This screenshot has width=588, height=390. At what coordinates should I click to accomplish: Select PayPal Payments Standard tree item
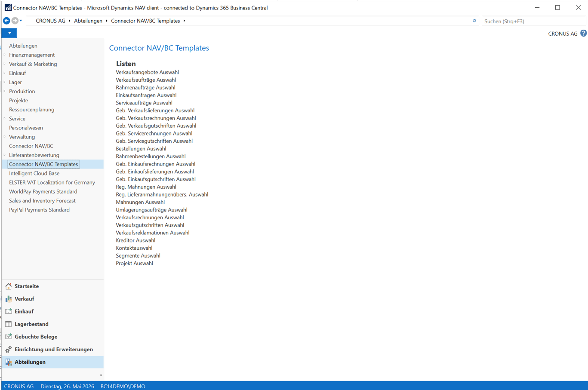[39, 210]
